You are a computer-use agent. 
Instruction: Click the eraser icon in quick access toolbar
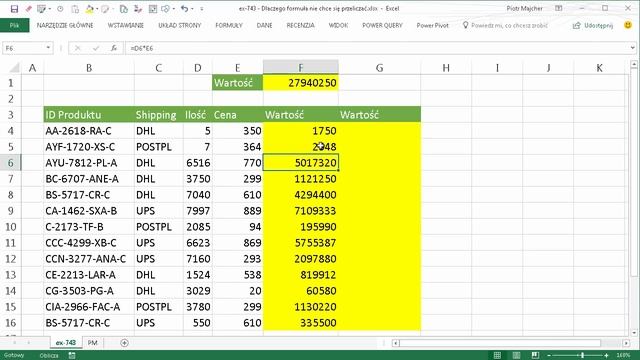point(29,9)
